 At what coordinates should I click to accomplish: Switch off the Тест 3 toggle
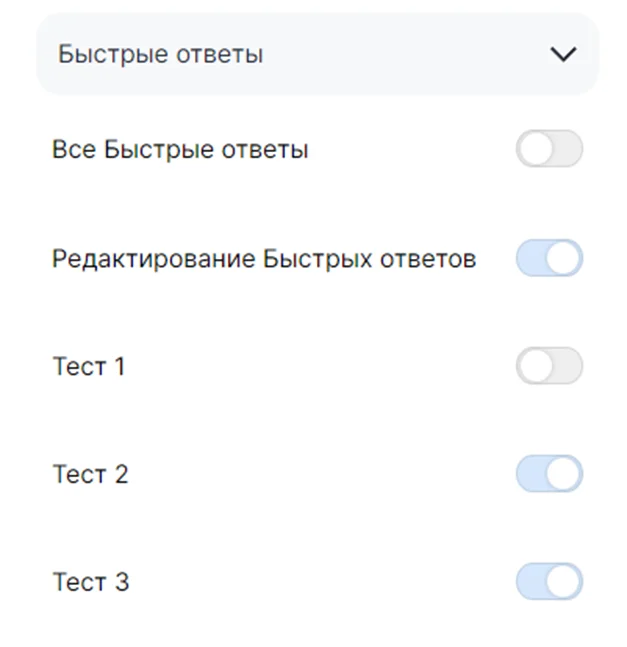coord(549,582)
